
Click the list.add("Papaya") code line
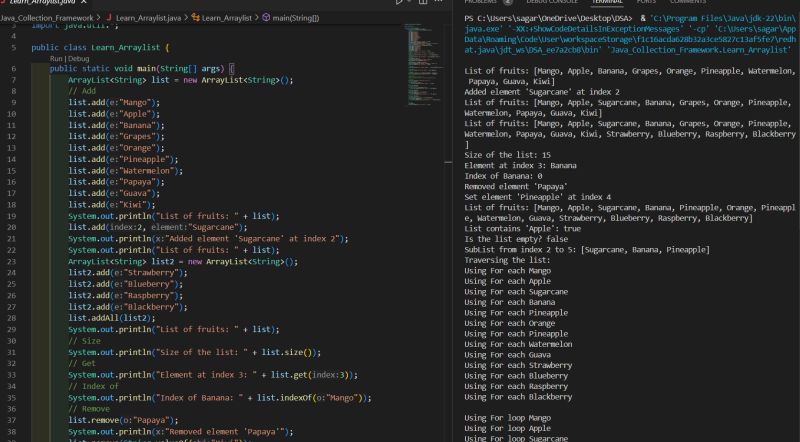coord(116,182)
